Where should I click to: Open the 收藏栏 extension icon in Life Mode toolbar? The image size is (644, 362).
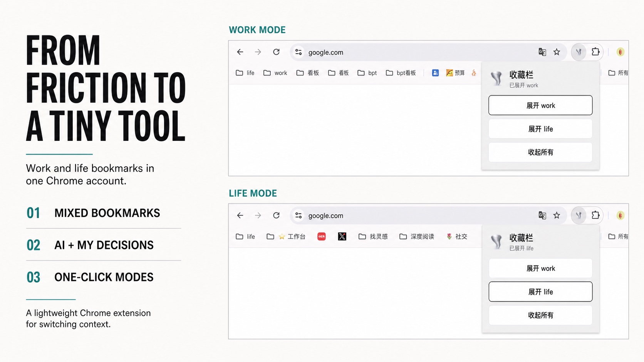(x=579, y=215)
